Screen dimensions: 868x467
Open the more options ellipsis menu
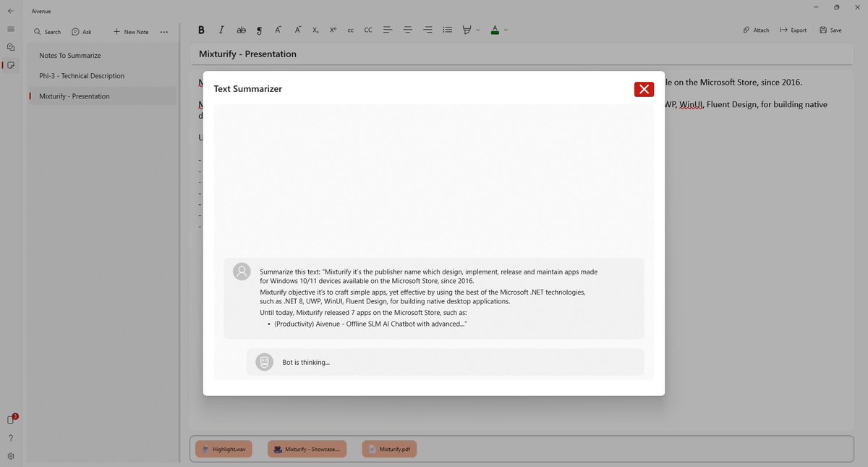(x=164, y=32)
